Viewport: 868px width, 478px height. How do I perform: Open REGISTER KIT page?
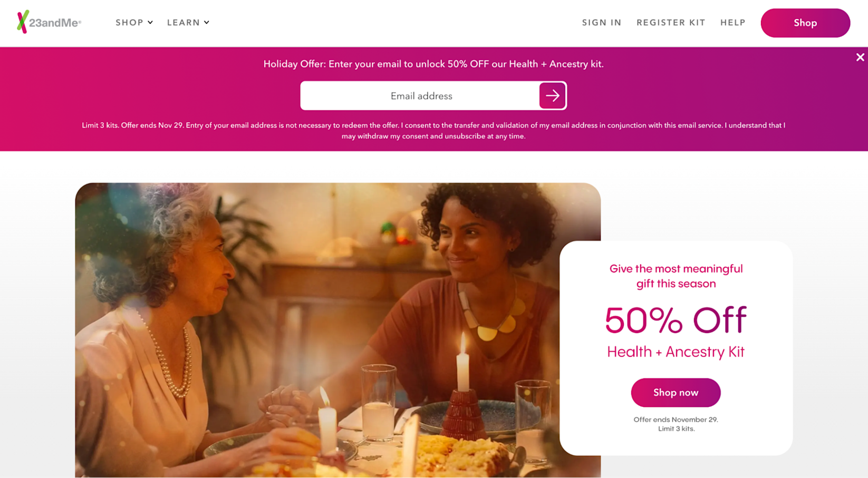tap(671, 23)
